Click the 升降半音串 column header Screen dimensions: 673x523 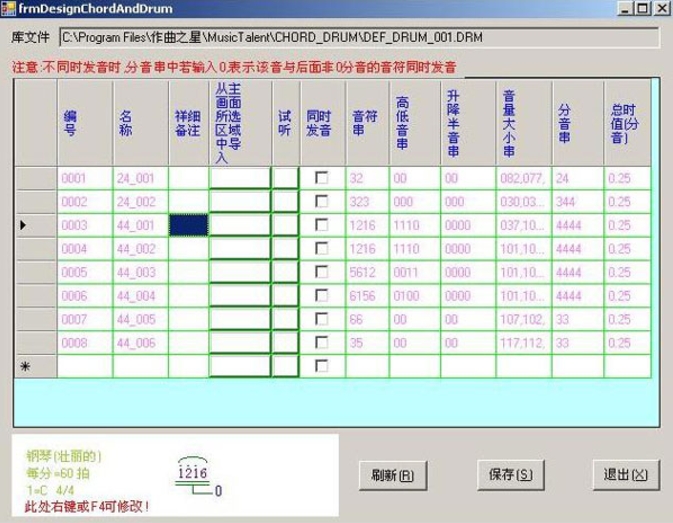click(468, 124)
